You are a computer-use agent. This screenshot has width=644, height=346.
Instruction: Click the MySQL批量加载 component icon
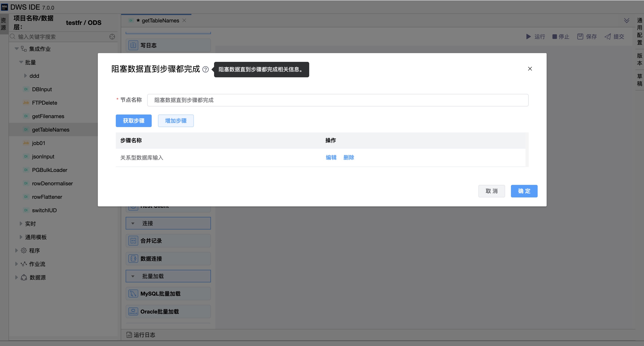tap(133, 294)
